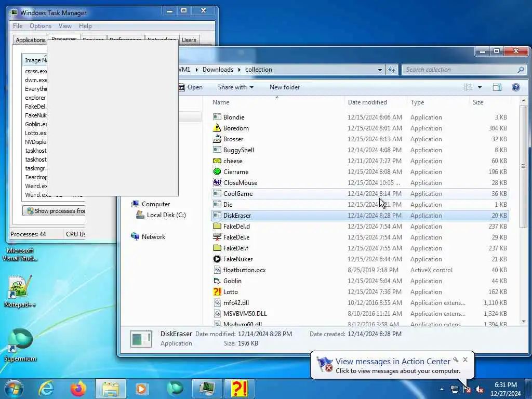Open the change view options dropdown arrow

480,87
